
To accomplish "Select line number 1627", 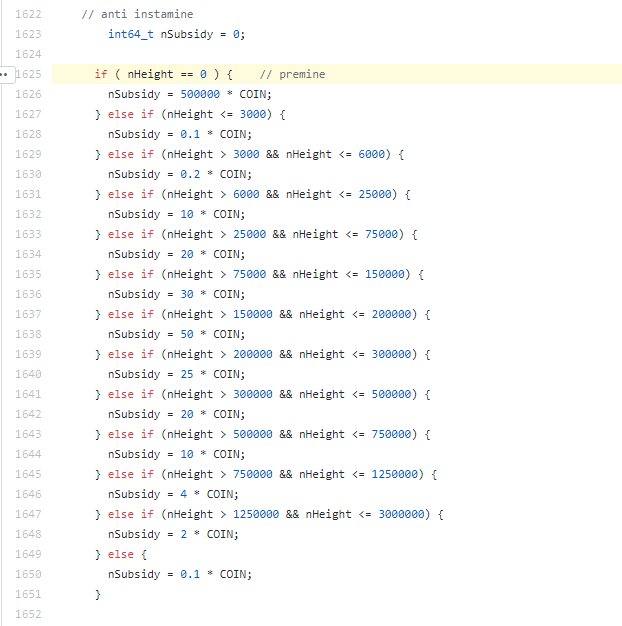I will click(x=28, y=114).
